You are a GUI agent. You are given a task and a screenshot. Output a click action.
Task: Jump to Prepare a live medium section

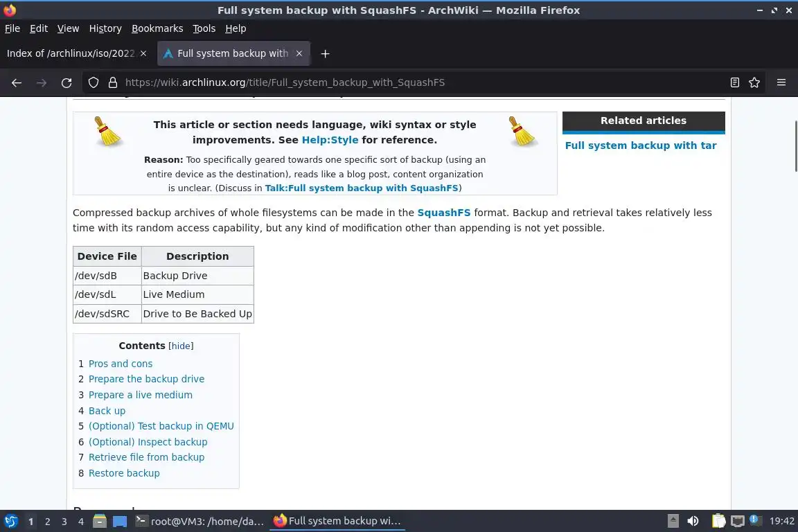[x=141, y=395]
